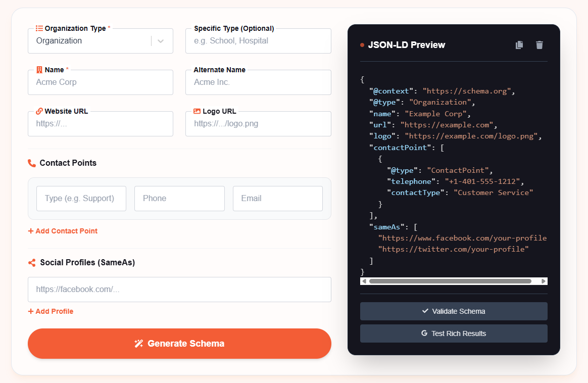Viewport: 588px width, 383px height.
Task: Click the phone icon beside Contact Points heading
Action: (x=32, y=163)
